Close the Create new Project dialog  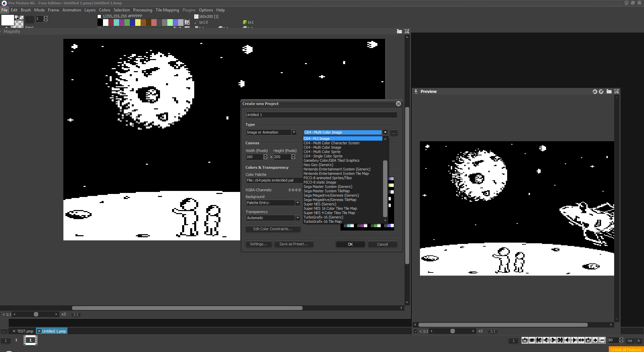(x=398, y=104)
